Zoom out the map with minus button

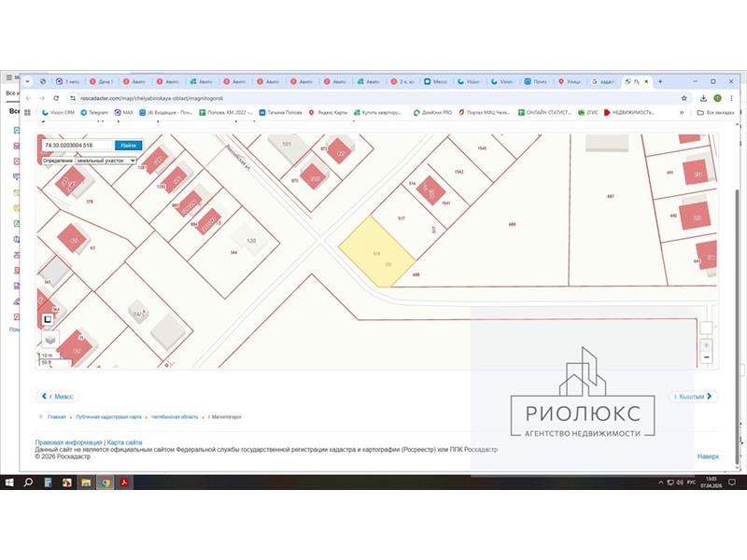(706, 357)
